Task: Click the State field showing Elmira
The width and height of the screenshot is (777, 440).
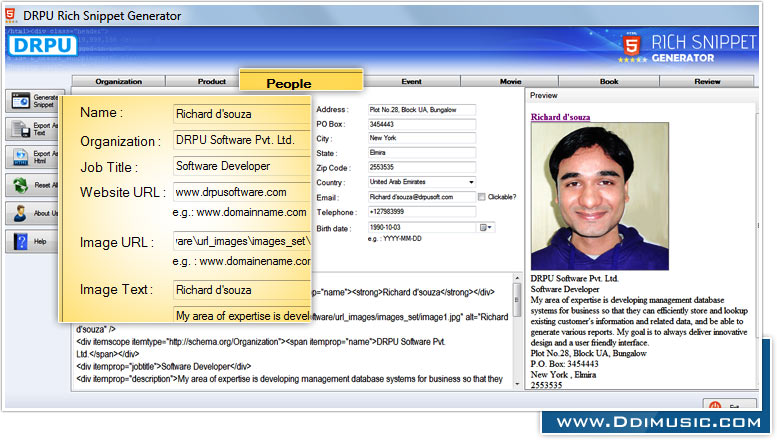Action: (x=422, y=153)
